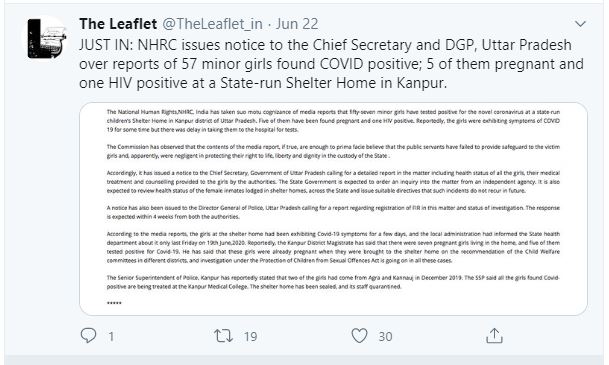Click the asterisks at the end of statement

coord(114,303)
